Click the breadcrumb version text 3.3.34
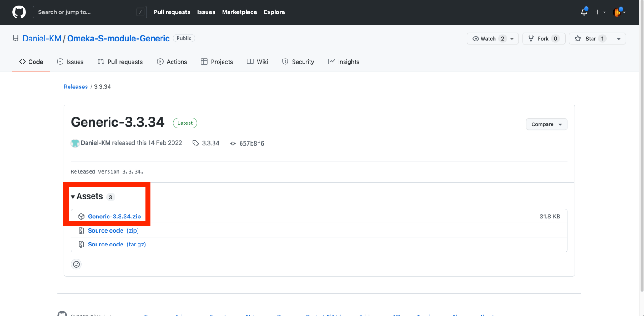Image resolution: width=644 pixels, height=316 pixels. click(x=103, y=87)
